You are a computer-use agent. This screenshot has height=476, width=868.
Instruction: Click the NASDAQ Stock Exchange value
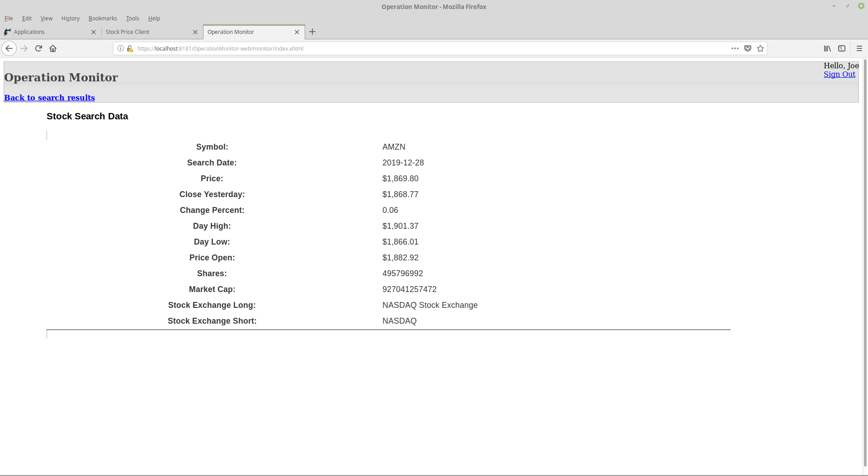[x=430, y=305]
